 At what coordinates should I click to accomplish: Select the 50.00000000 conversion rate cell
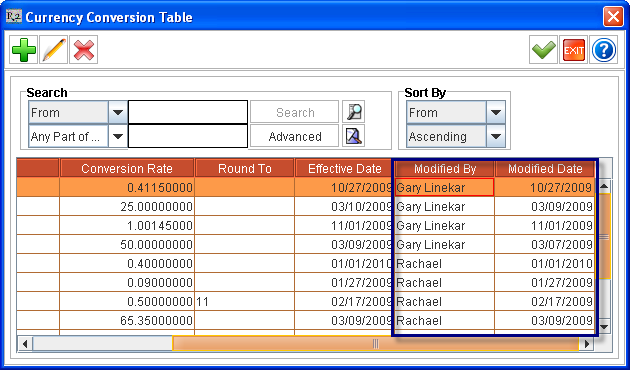click(127, 244)
